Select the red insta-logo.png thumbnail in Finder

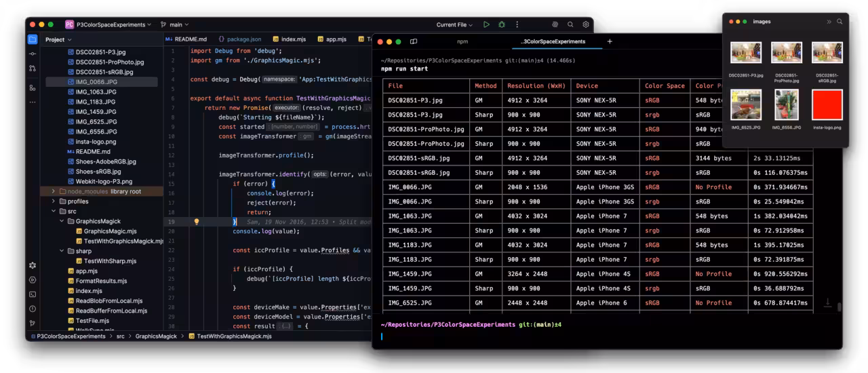[827, 105]
